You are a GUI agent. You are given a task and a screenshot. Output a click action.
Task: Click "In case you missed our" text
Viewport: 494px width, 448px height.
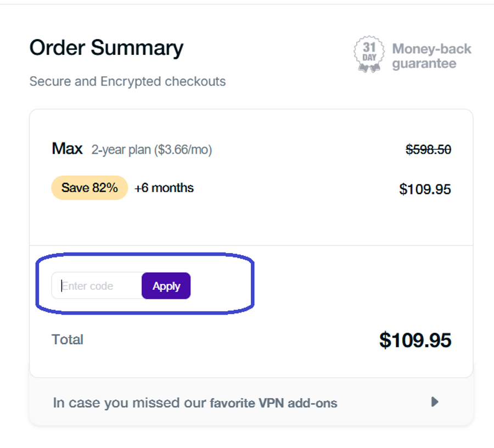tap(129, 403)
